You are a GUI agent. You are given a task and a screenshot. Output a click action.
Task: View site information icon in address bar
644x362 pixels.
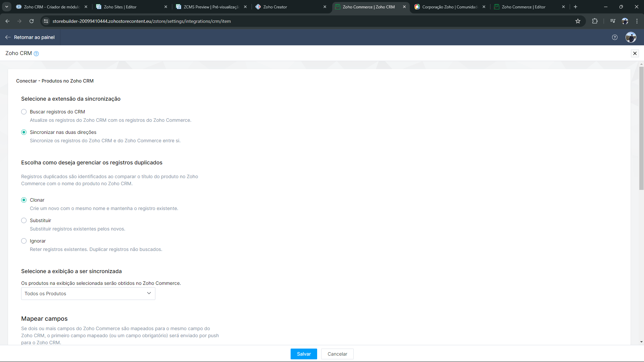[x=46, y=21]
